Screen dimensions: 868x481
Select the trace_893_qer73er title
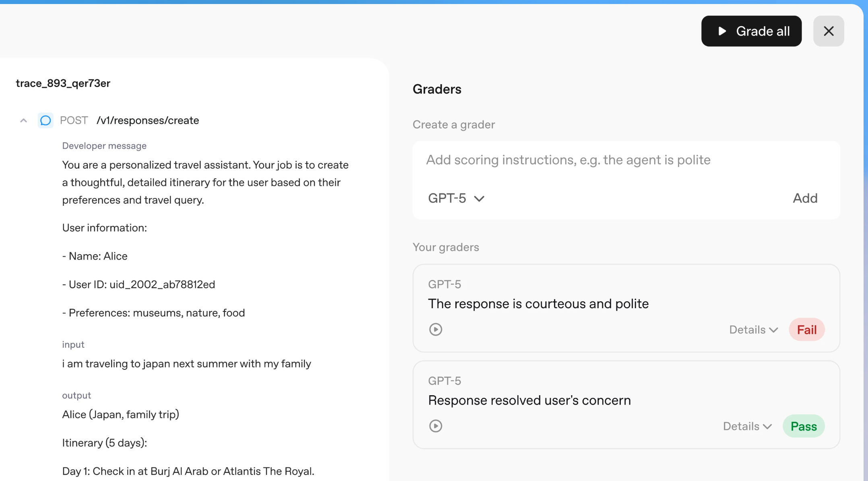tap(63, 83)
